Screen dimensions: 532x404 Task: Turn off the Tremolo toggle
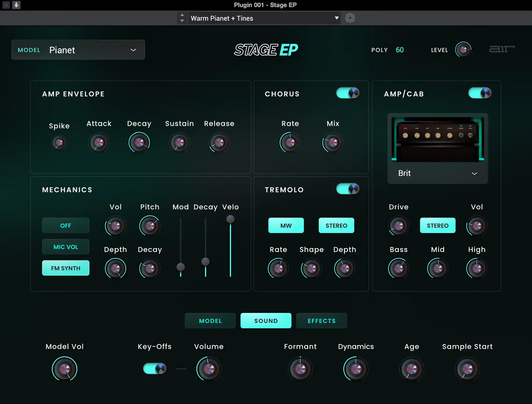coord(348,189)
